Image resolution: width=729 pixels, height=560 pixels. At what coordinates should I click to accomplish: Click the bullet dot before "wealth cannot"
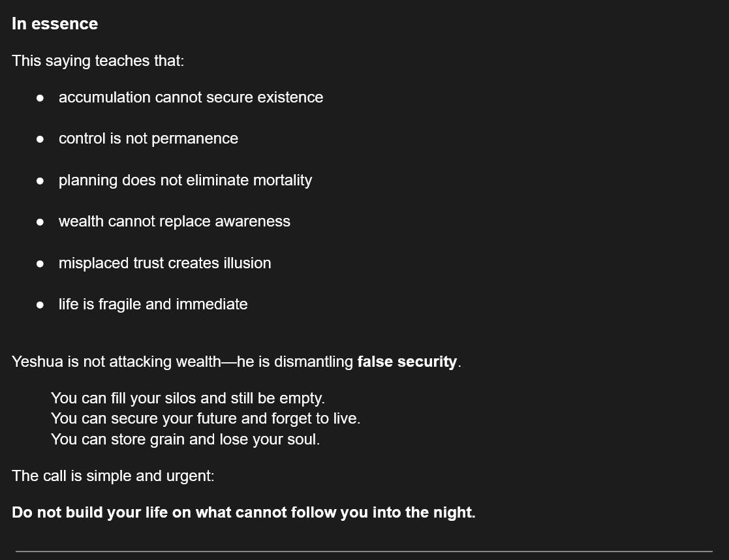[40, 222]
